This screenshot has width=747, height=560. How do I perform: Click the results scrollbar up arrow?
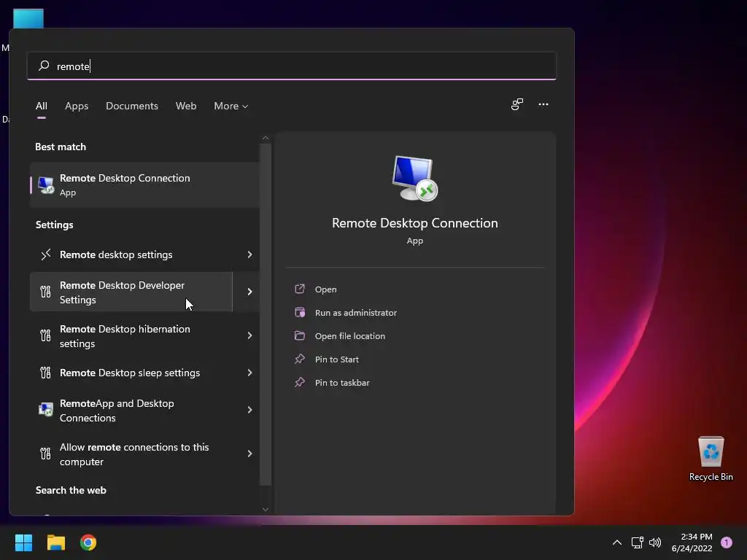[266, 138]
